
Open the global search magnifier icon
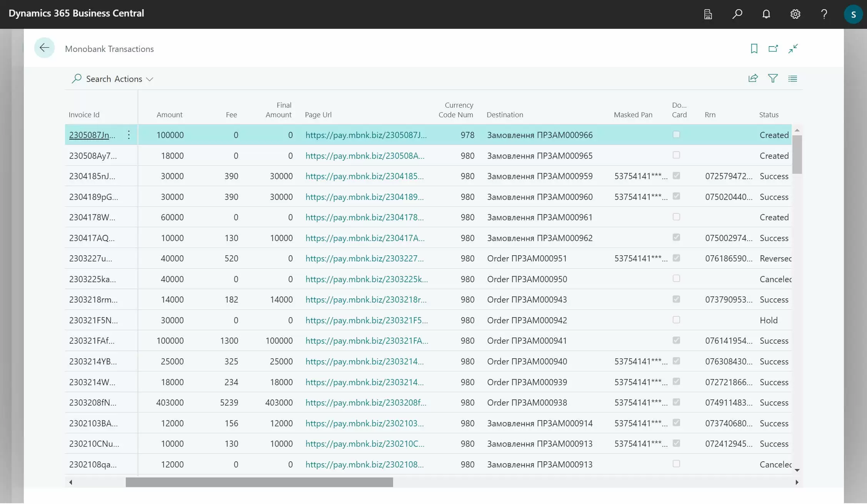[x=737, y=14]
